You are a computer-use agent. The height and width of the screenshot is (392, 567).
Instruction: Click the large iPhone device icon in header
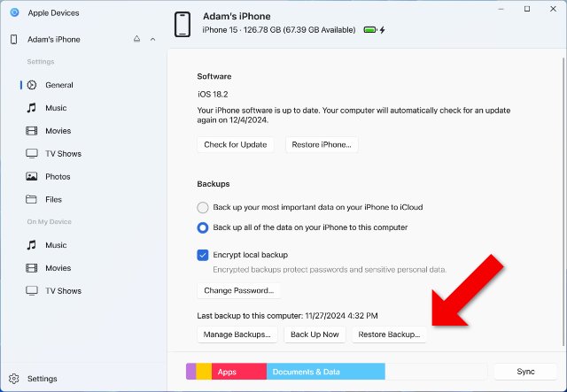(183, 24)
